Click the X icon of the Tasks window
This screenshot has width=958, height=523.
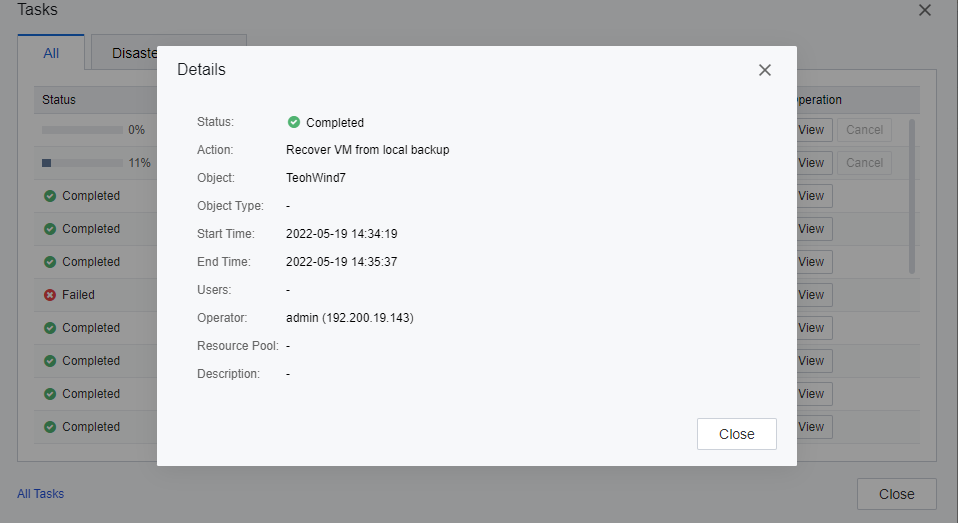[x=925, y=10]
